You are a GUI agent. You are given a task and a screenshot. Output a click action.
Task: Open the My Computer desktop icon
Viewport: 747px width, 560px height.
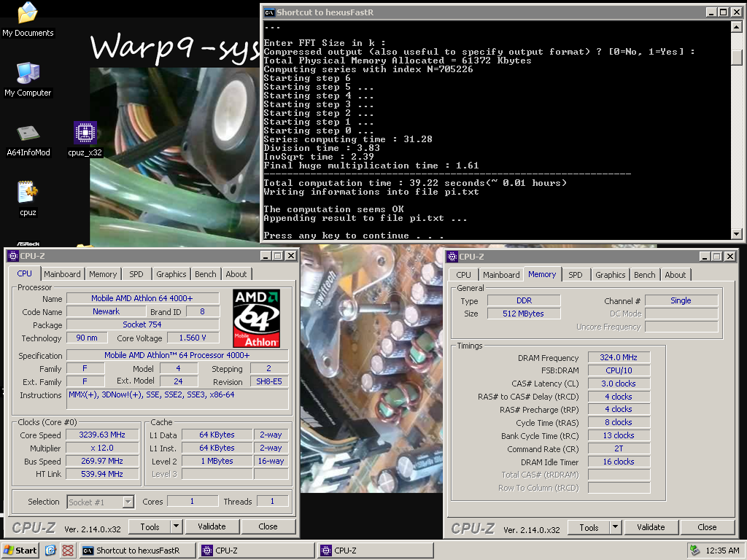pos(28,79)
